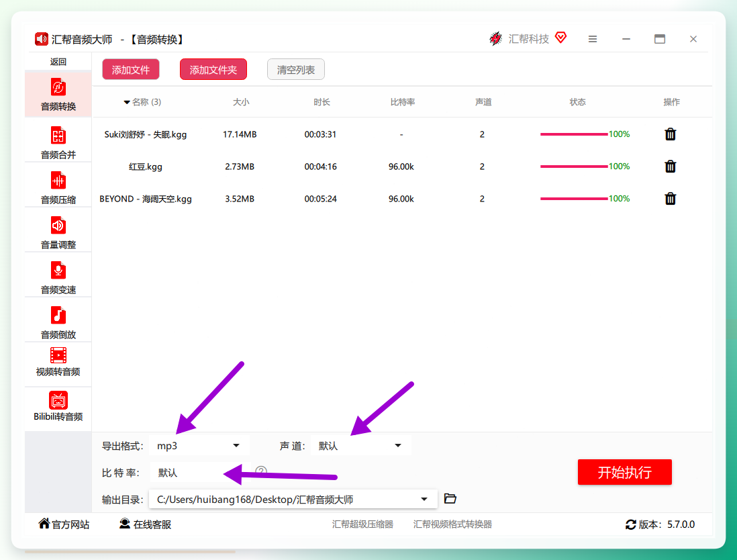Open the 视频转音频 video to audio tool
Viewport: 737px width, 560px height.
[58, 362]
